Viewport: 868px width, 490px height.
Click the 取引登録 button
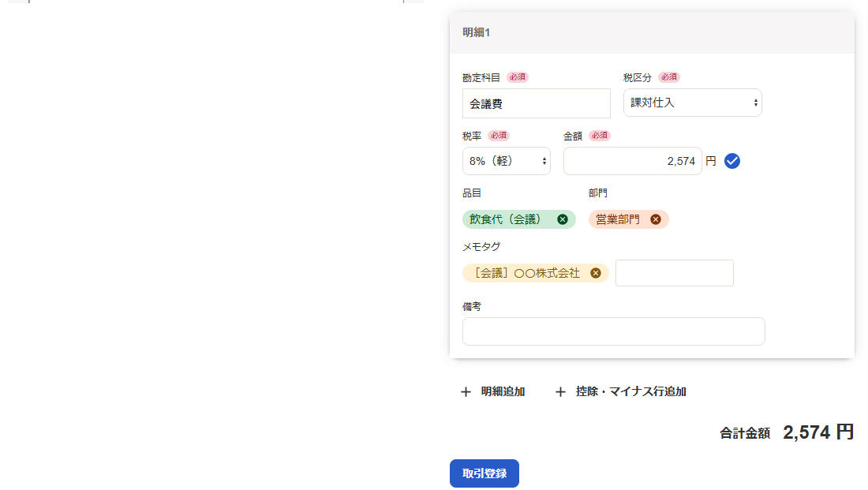(485, 473)
